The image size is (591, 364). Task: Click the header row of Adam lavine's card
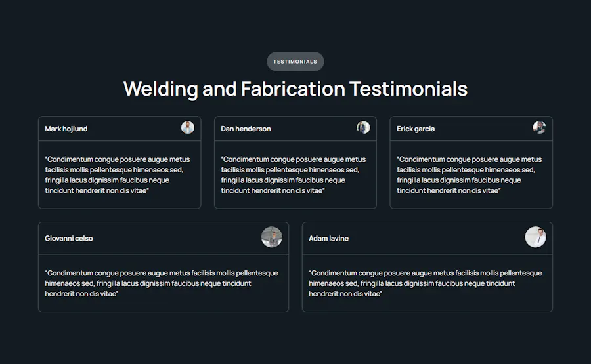(x=427, y=238)
